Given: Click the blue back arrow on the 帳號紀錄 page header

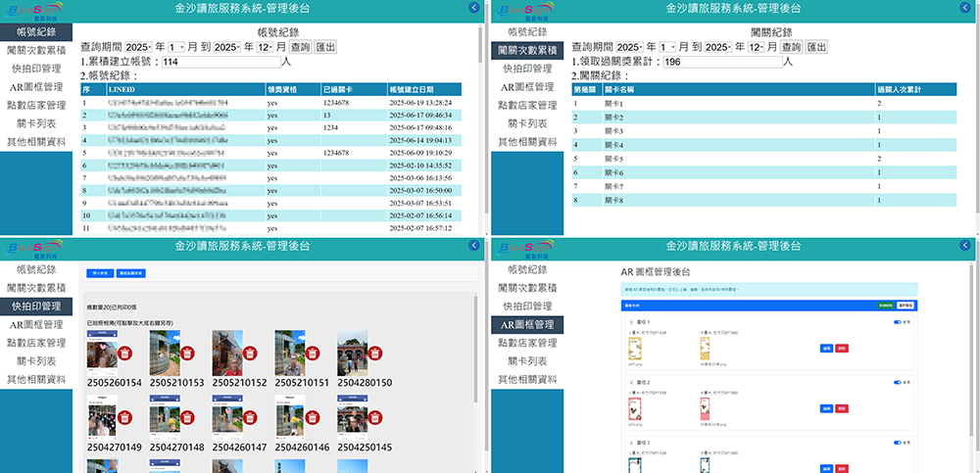Looking at the screenshot, I should (x=475, y=8).
